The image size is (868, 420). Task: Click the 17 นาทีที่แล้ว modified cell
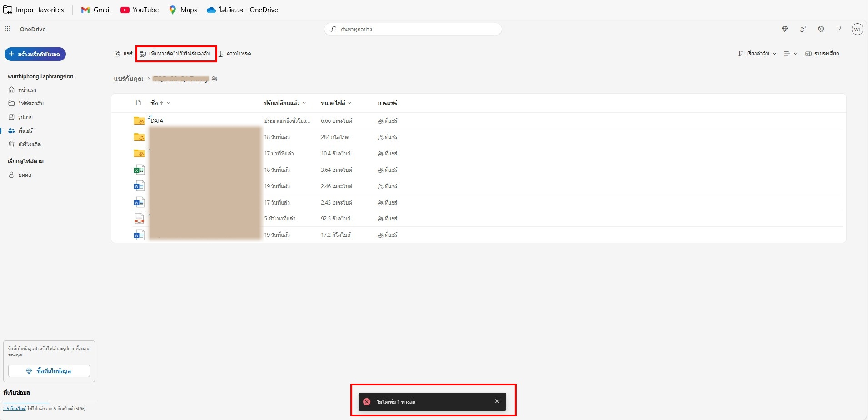(279, 154)
